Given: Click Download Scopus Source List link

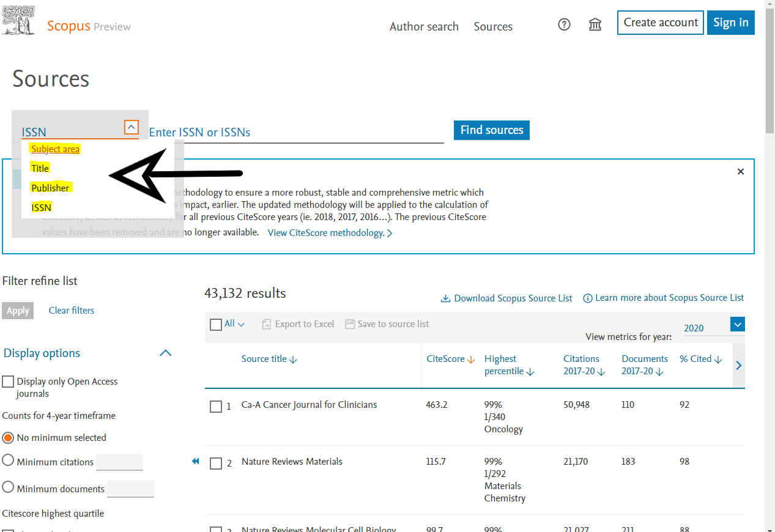Looking at the screenshot, I should (507, 298).
